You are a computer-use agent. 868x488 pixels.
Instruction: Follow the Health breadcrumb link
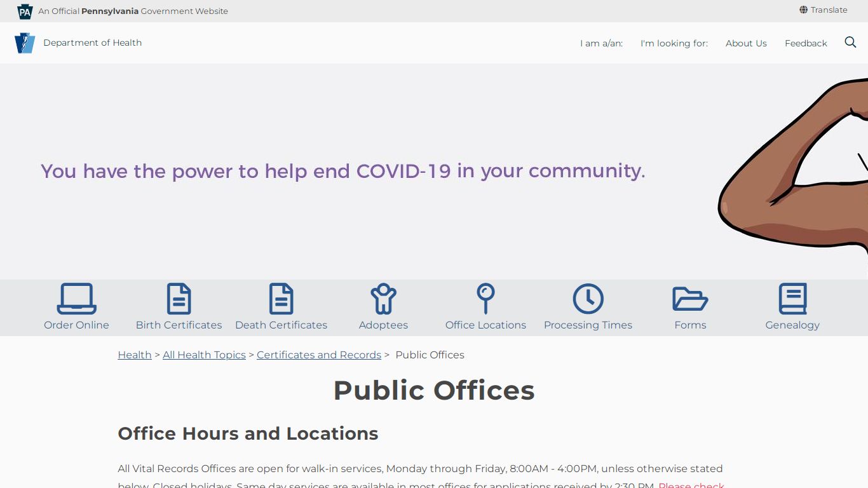pyautogui.click(x=135, y=355)
